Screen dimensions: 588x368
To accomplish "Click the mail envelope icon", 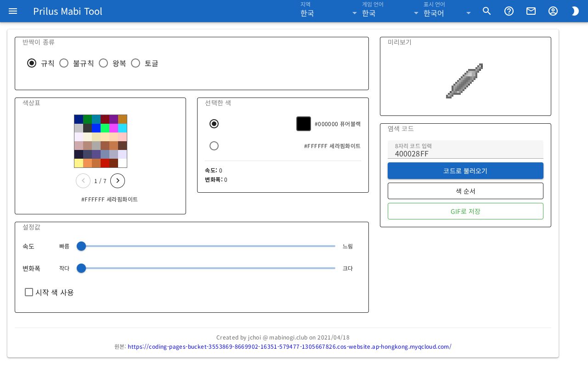I will point(531,11).
